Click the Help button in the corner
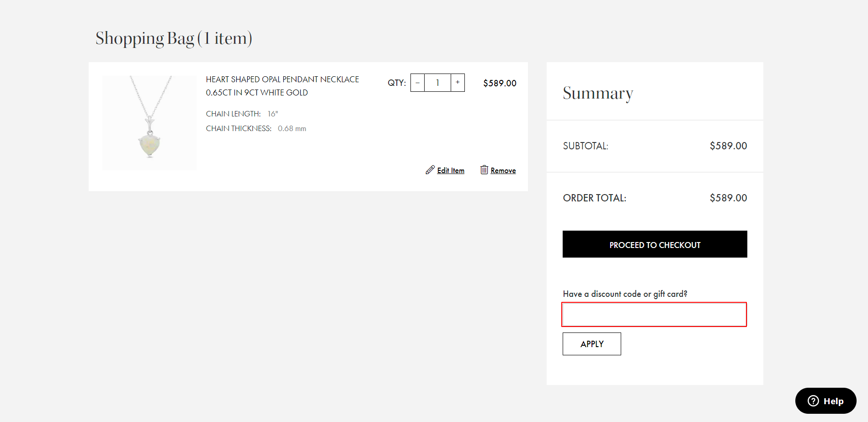This screenshot has height=422, width=868. click(x=825, y=401)
